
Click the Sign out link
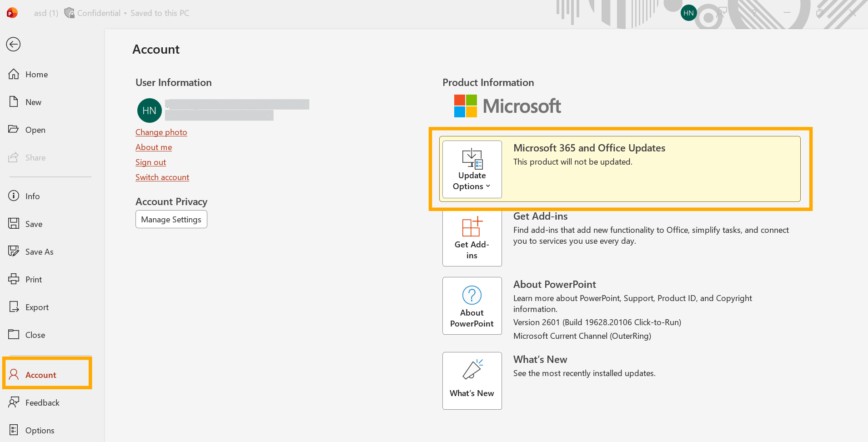pos(151,162)
